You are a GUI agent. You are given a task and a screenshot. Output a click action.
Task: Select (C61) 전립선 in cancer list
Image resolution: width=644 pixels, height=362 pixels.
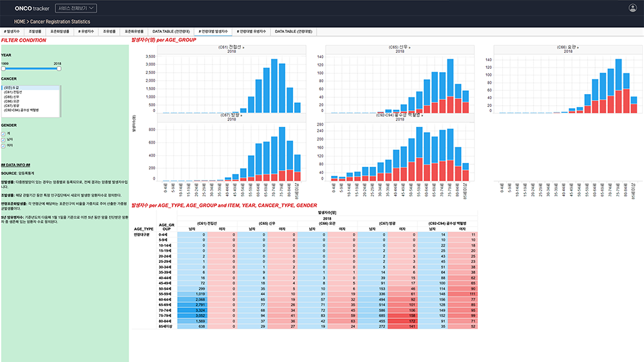pos(13,92)
